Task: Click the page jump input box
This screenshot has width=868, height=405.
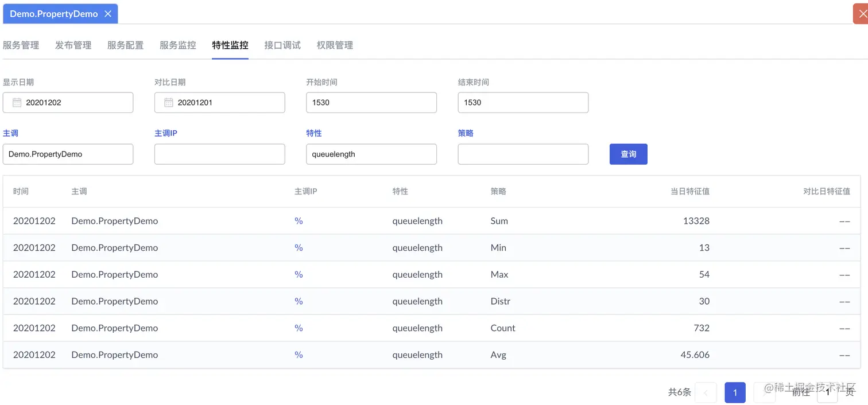Action: pyautogui.click(x=827, y=392)
